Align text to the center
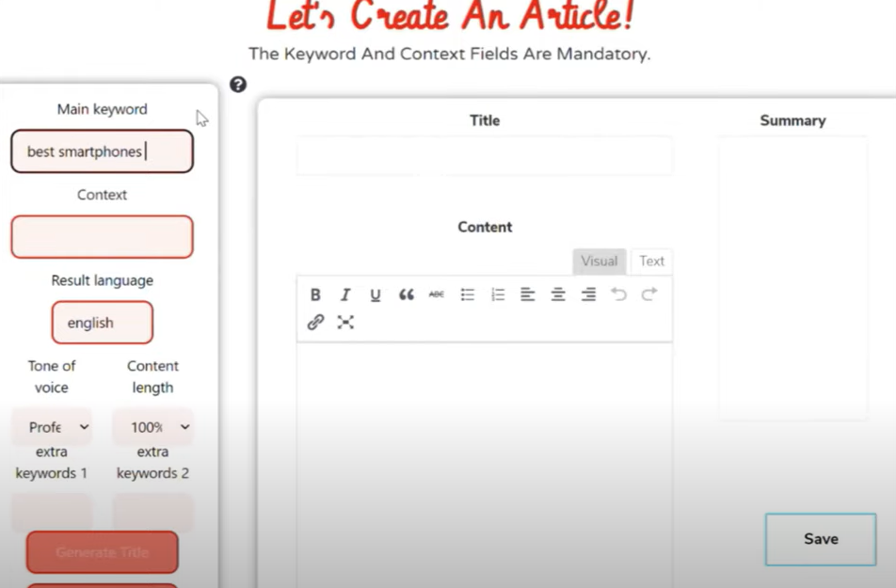The width and height of the screenshot is (896, 588). coord(558,294)
